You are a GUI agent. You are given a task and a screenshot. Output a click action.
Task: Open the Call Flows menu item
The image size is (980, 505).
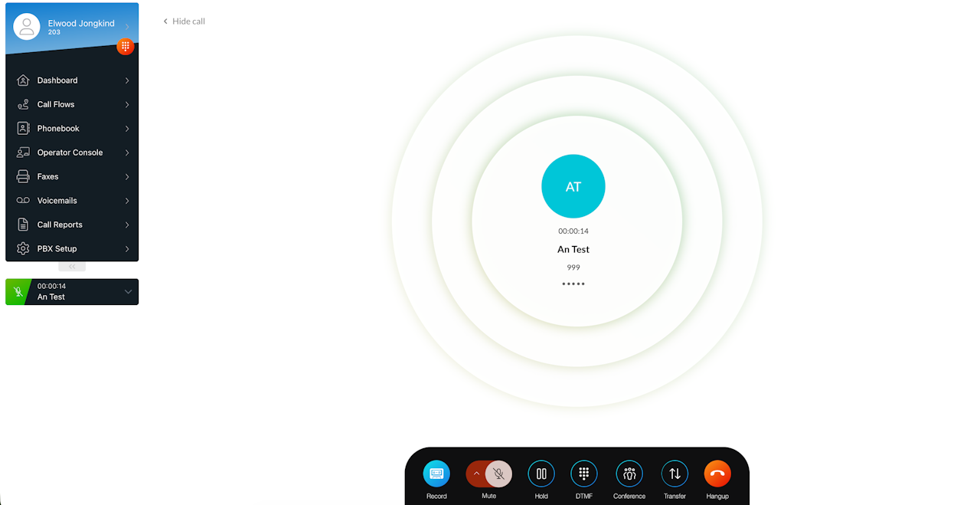click(72, 104)
